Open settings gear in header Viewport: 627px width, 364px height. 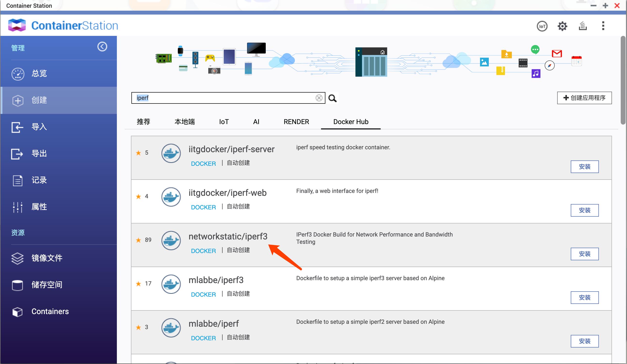click(x=562, y=26)
